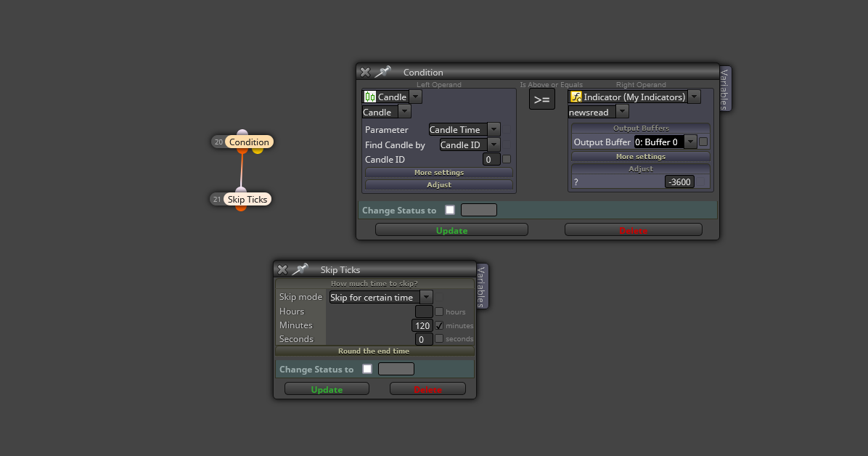Click the Hours input field

(424, 312)
